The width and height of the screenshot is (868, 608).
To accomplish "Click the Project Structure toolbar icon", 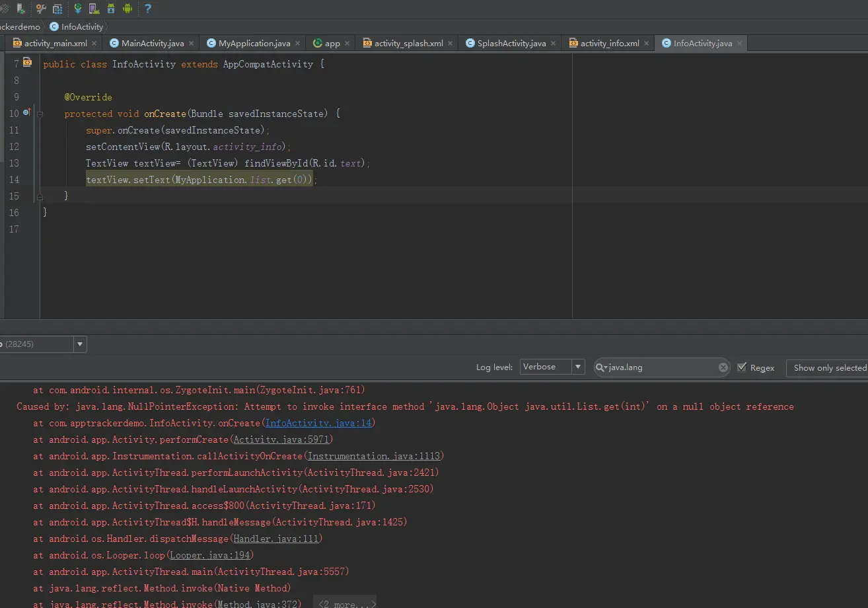I will (x=57, y=9).
